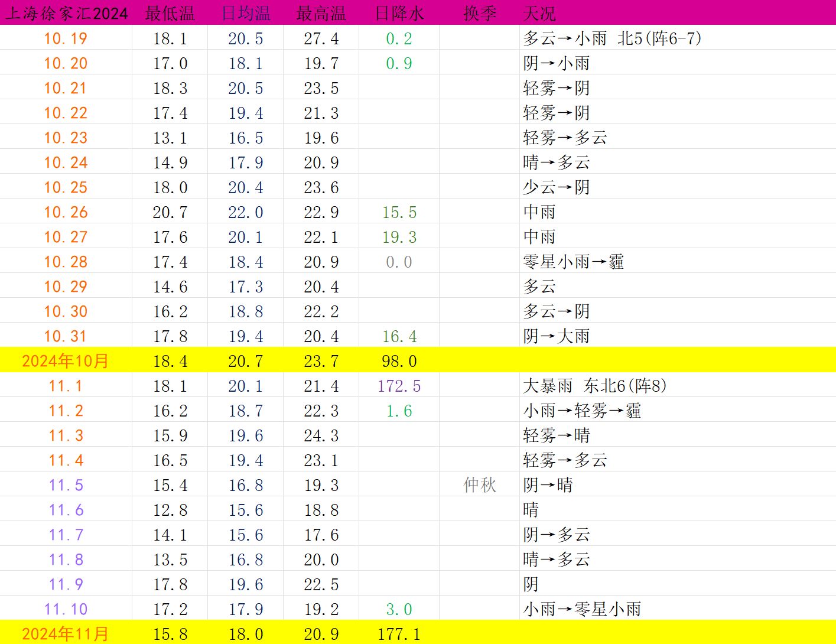Viewport: 836px width, 644px height.
Task: Click the date cell 11.10
Action: click(66, 609)
